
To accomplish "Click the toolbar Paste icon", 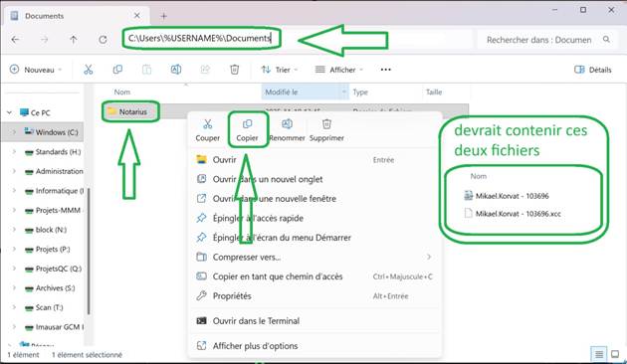I will pos(146,70).
